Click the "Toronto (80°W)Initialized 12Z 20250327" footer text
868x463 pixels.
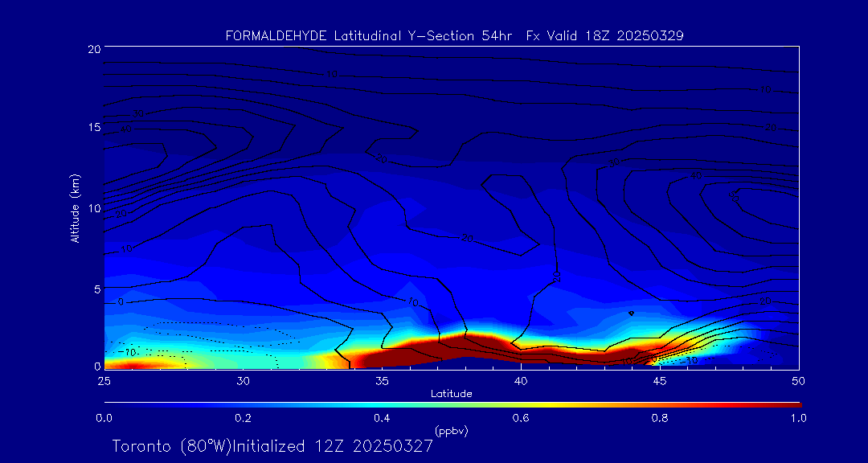273,446
